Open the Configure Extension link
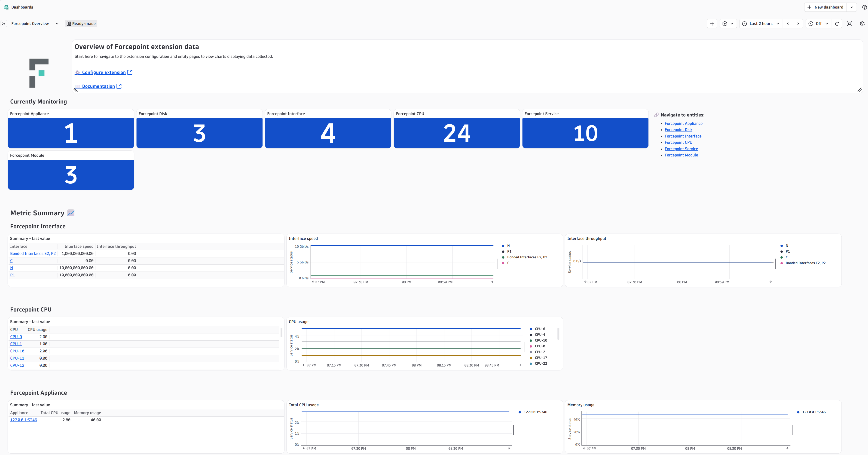This screenshot has height=455, width=868. pos(104,73)
